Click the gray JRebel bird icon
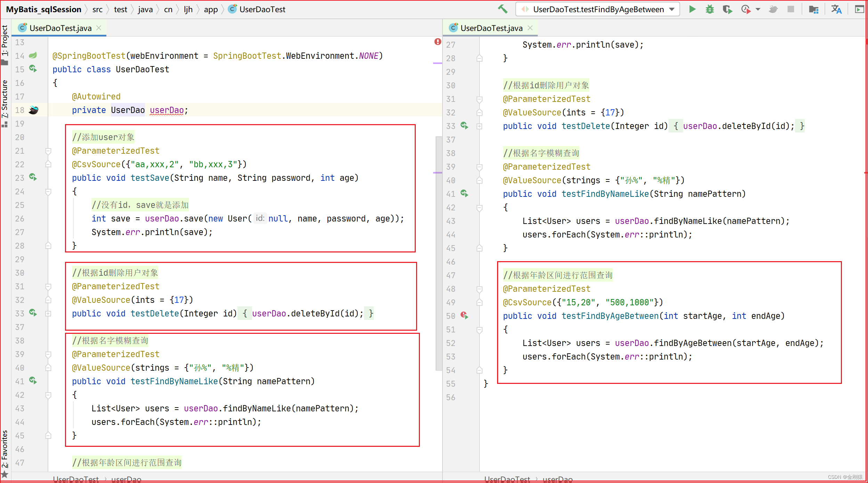The image size is (868, 483). point(773,9)
